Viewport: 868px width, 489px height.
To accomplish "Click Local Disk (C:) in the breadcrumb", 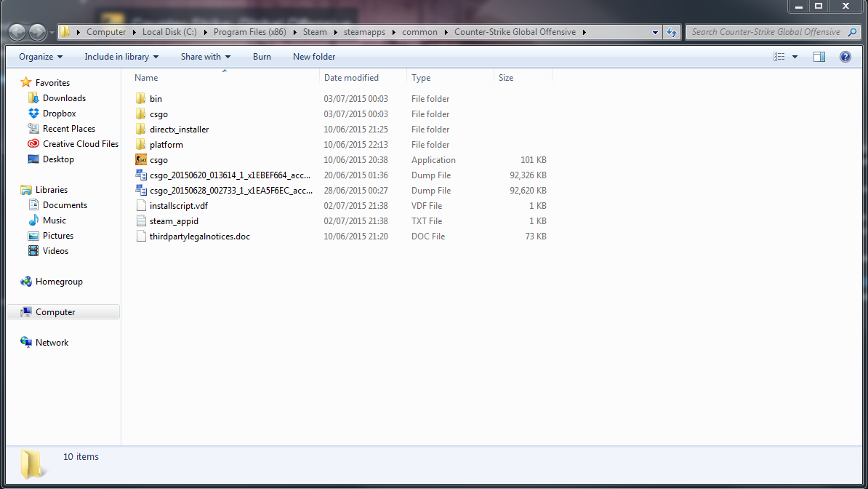I will (x=169, y=32).
